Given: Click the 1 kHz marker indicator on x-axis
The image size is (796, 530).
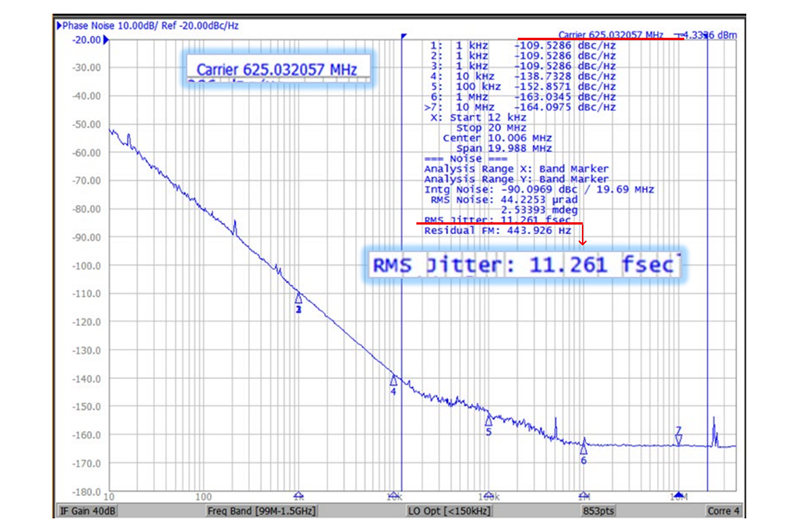Looking at the screenshot, I should click(x=298, y=495).
